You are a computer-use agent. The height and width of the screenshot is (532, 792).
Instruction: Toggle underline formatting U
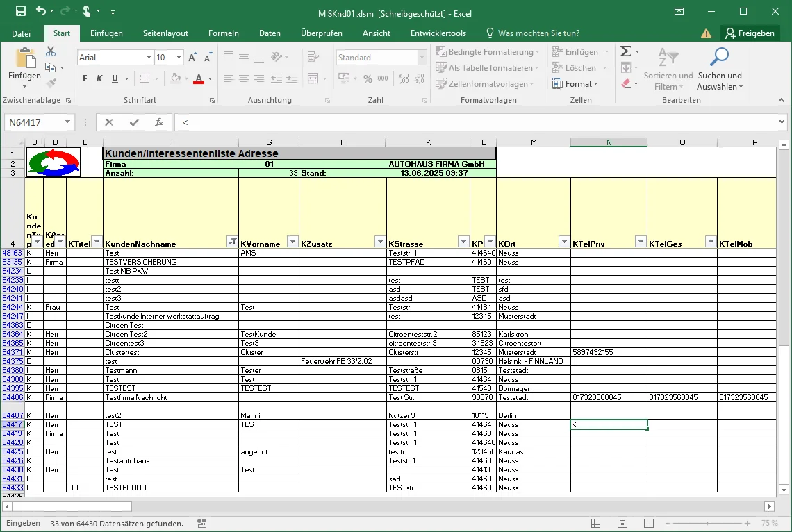(x=115, y=78)
